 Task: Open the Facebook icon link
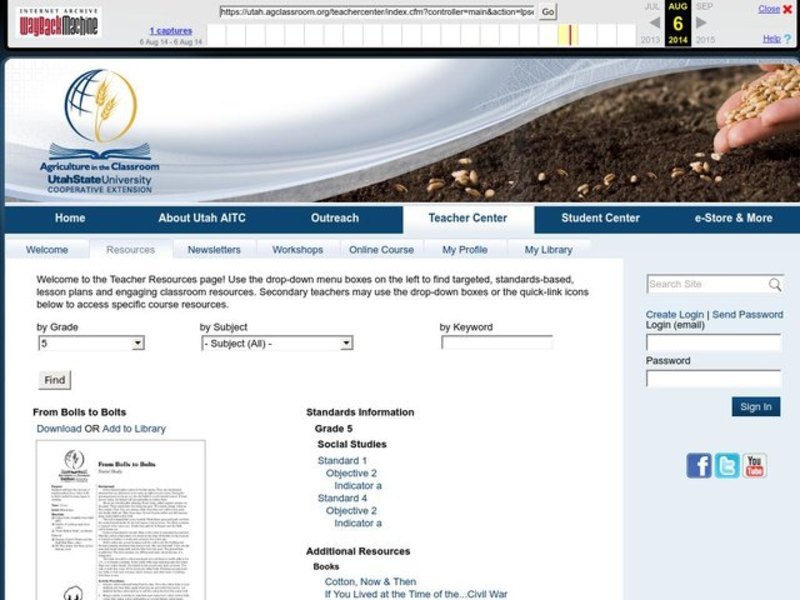point(699,465)
